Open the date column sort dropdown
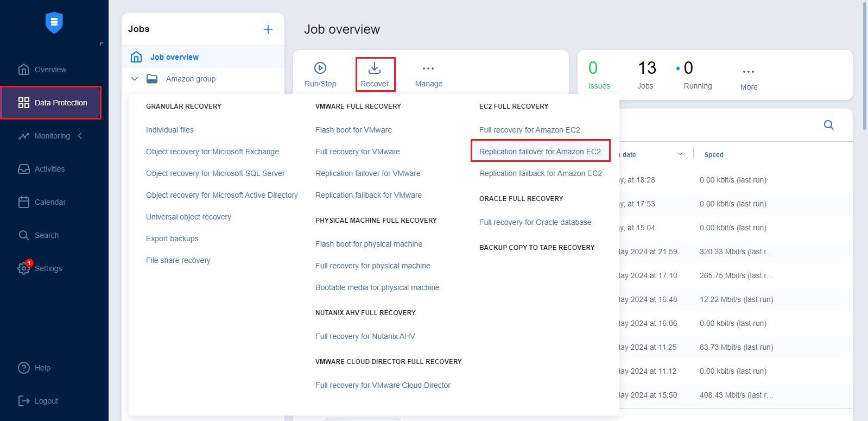The image size is (868, 421). (x=680, y=154)
